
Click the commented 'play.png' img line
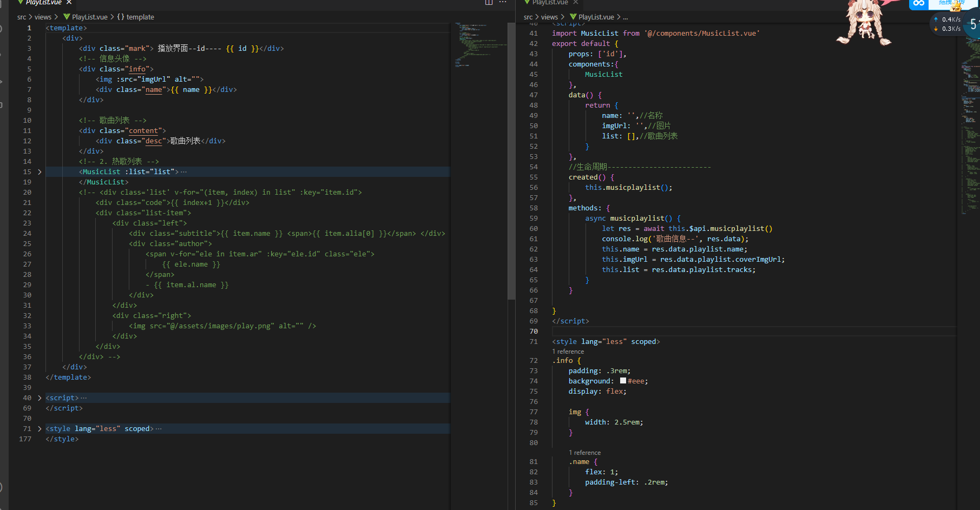[222, 326]
